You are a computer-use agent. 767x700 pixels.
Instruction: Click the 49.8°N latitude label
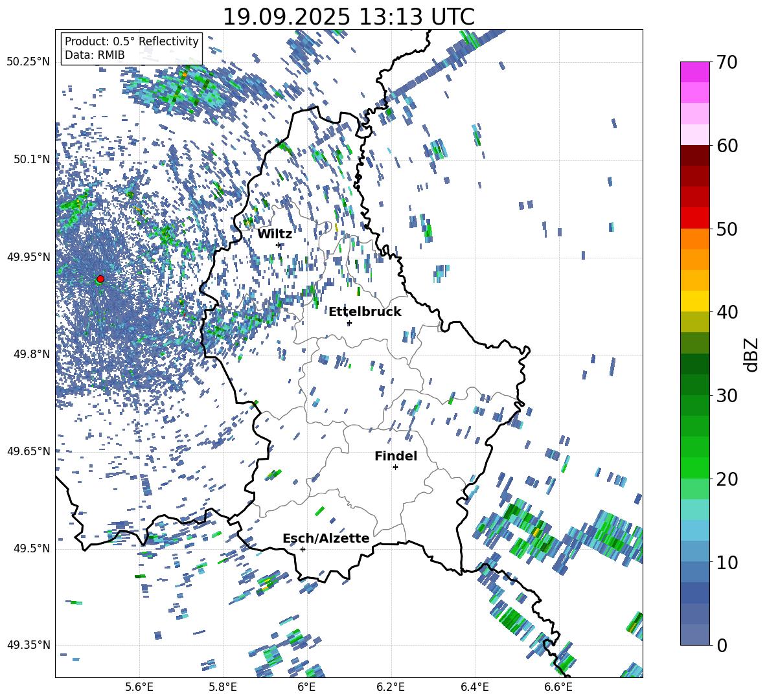[x=31, y=354]
